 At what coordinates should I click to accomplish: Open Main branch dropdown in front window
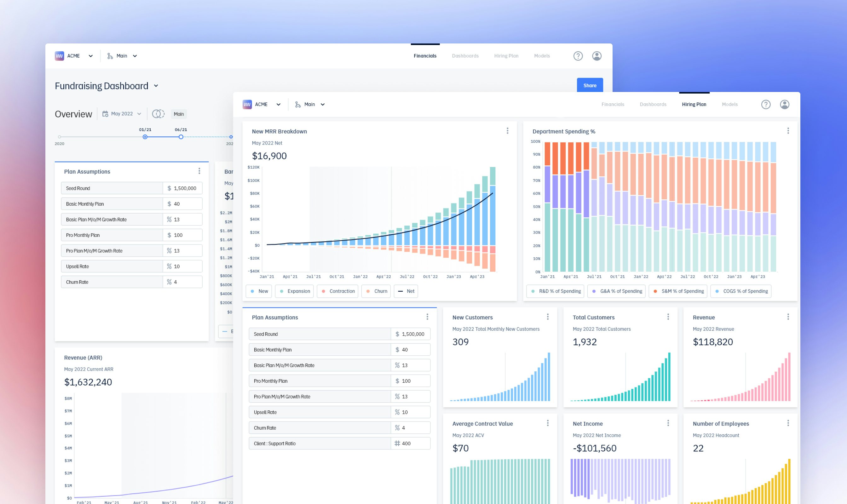tap(310, 104)
